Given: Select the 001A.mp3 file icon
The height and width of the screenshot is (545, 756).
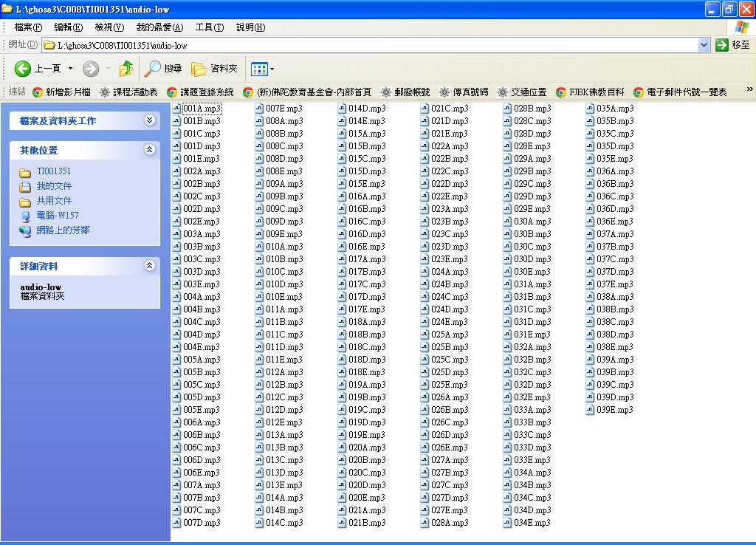Looking at the screenshot, I should tap(176, 109).
